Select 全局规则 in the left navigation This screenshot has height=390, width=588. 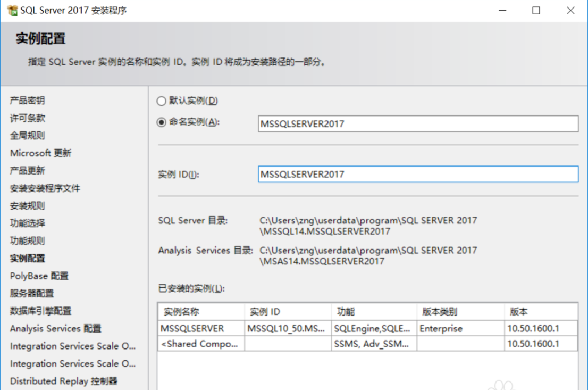click(28, 136)
